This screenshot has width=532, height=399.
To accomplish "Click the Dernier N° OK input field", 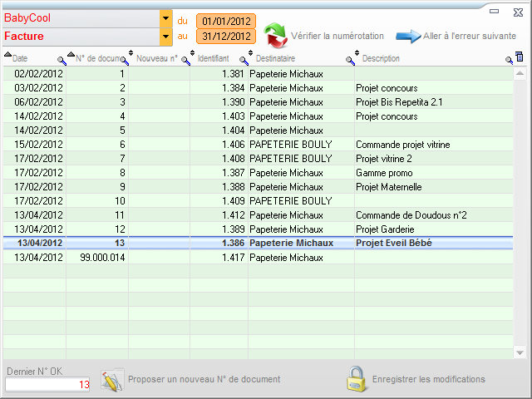I will pos(48,384).
